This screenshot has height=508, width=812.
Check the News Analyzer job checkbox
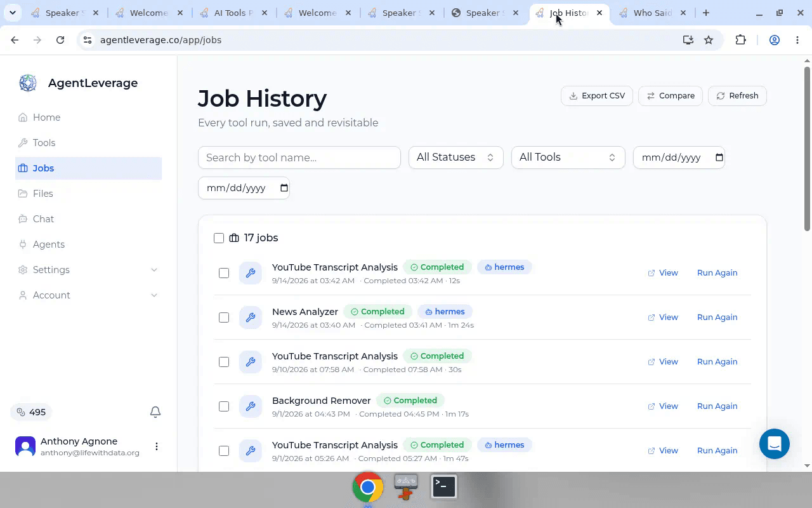[224, 317]
